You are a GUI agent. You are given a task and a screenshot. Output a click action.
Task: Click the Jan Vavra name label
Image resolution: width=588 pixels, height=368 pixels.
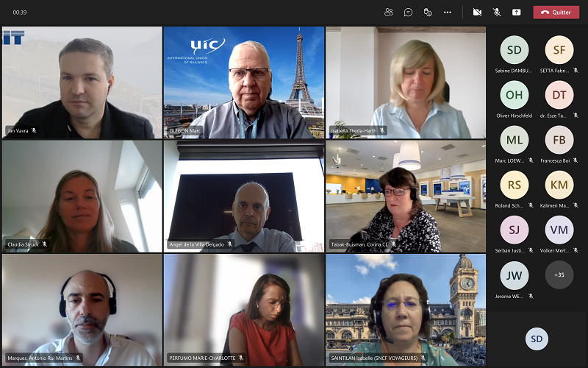[x=17, y=131]
